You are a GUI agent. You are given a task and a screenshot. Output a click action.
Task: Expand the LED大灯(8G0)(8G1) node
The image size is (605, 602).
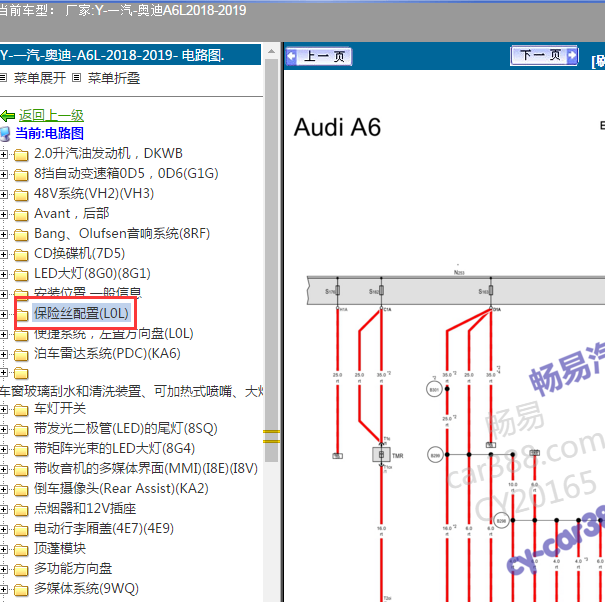pos(3,274)
